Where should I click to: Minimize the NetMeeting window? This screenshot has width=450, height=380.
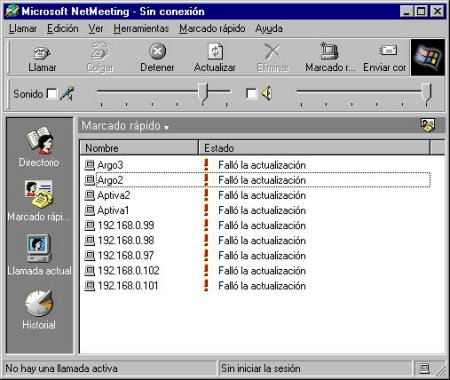click(406, 12)
